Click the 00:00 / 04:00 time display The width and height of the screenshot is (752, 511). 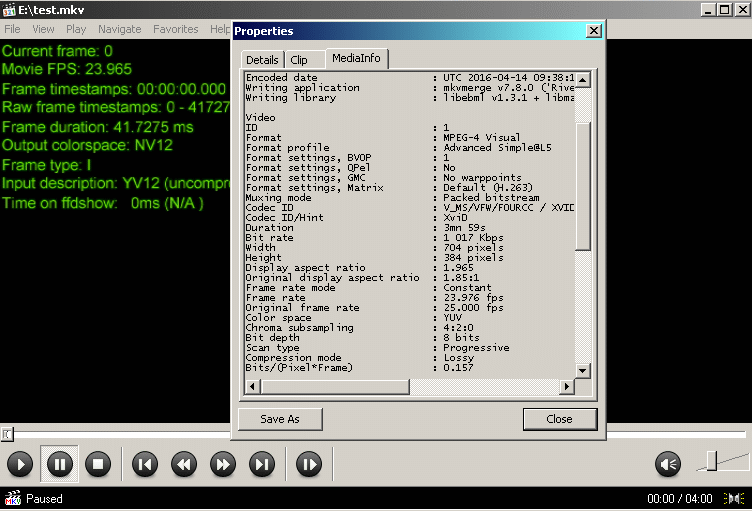click(x=680, y=499)
